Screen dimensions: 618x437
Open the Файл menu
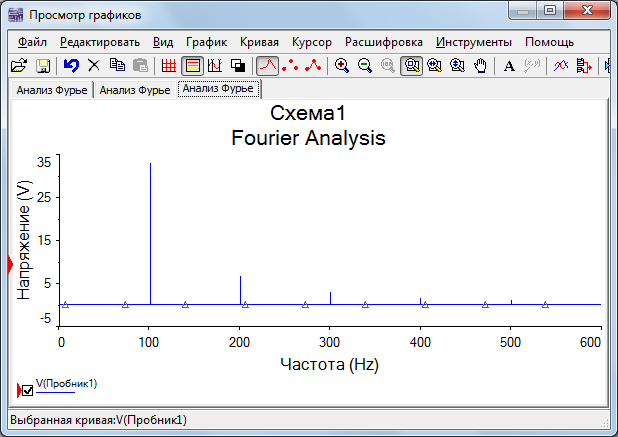tap(32, 42)
